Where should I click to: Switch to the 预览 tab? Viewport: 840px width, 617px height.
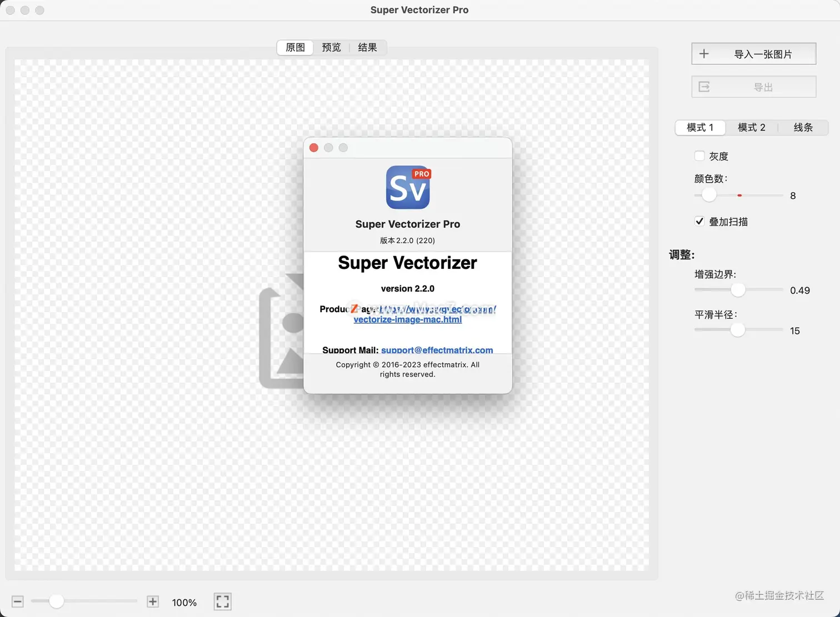click(331, 47)
